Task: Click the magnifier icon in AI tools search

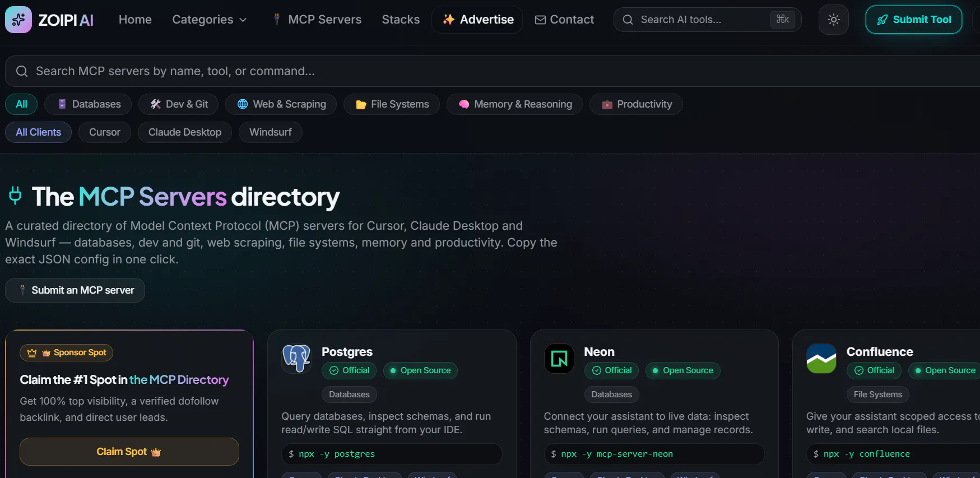Action: (x=628, y=20)
